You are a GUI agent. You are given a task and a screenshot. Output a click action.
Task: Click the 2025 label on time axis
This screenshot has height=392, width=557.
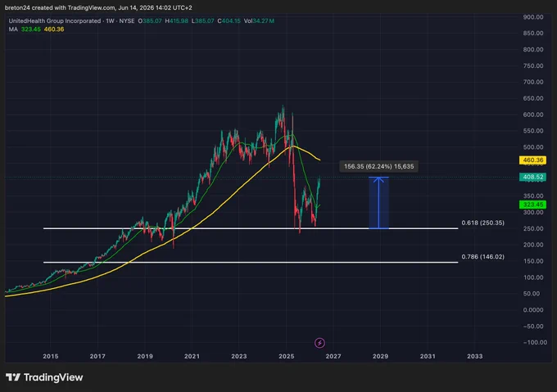[x=287, y=356]
